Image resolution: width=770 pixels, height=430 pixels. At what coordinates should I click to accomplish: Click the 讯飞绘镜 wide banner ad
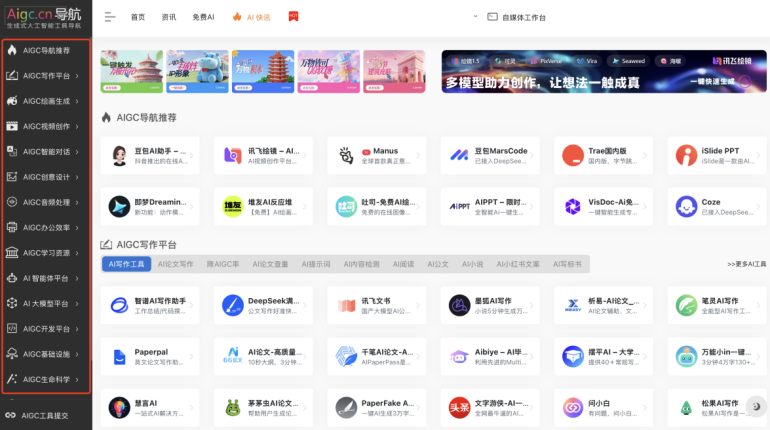[x=604, y=71]
